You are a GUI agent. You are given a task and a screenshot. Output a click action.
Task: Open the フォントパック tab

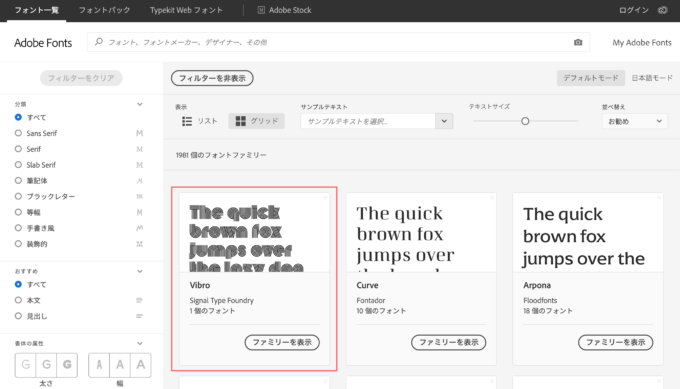(x=104, y=10)
